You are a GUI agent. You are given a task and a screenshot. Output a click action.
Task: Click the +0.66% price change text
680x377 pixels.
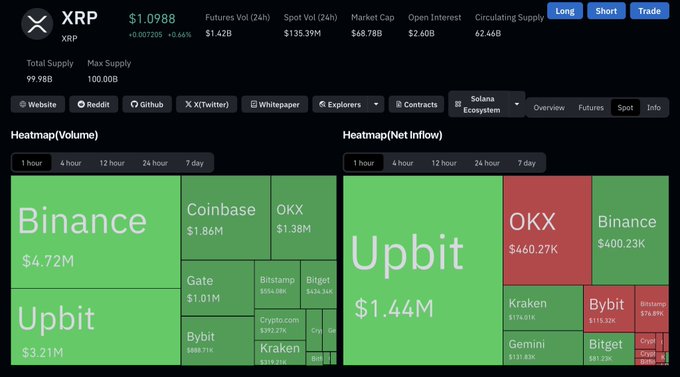tap(180, 35)
